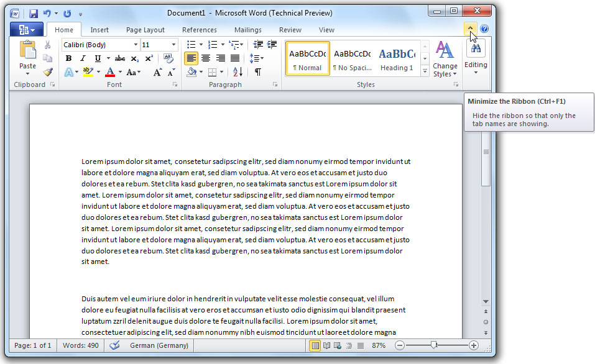Open Word Help question mark icon

[x=484, y=29]
